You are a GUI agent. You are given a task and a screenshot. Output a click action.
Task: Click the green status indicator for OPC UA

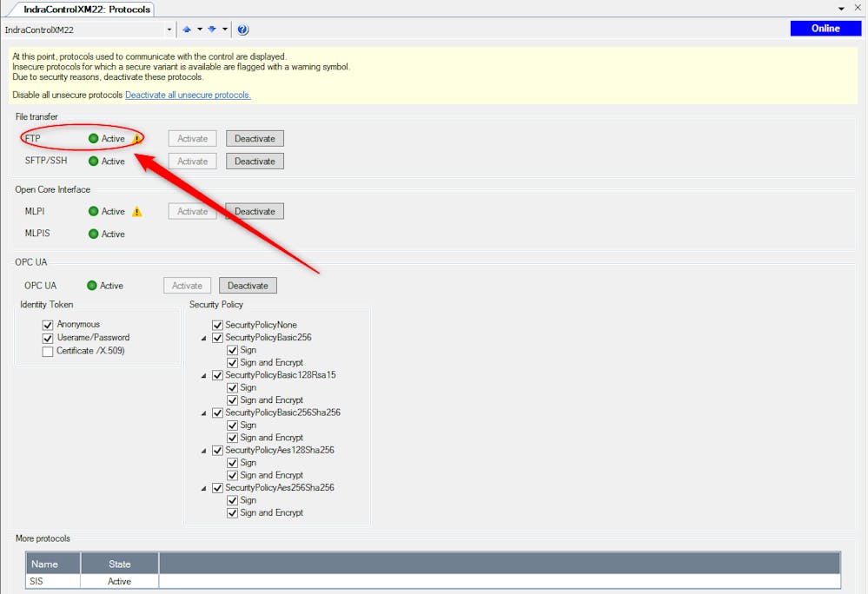[92, 286]
